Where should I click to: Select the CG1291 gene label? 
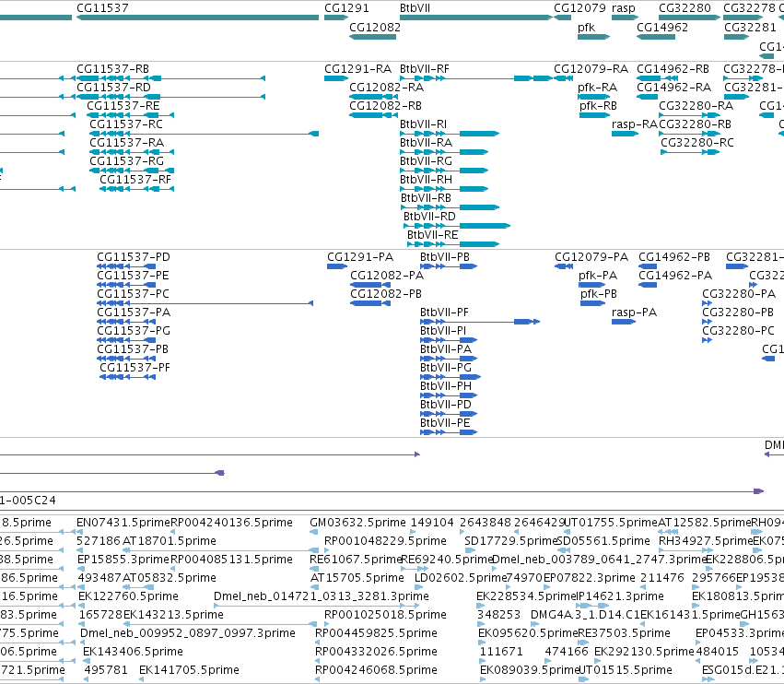(x=346, y=8)
